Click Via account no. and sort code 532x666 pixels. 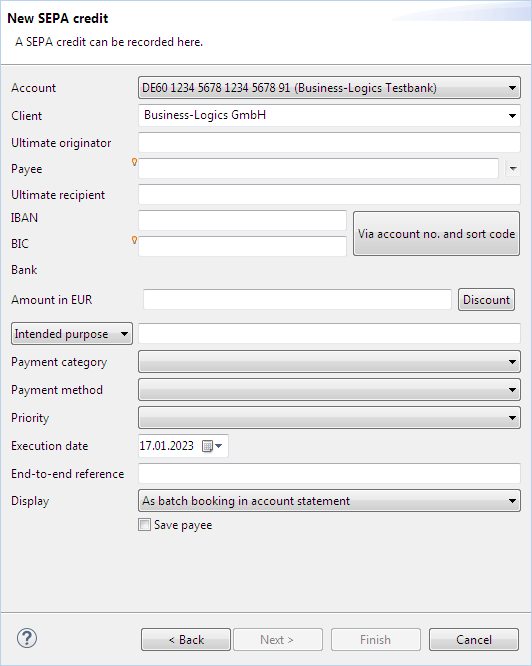point(436,234)
